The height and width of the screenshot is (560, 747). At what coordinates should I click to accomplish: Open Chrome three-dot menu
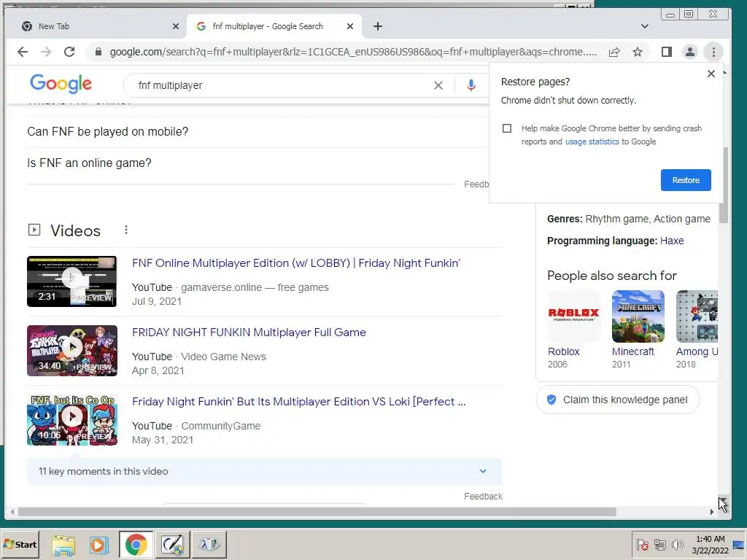pyautogui.click(x=713, y=52)
